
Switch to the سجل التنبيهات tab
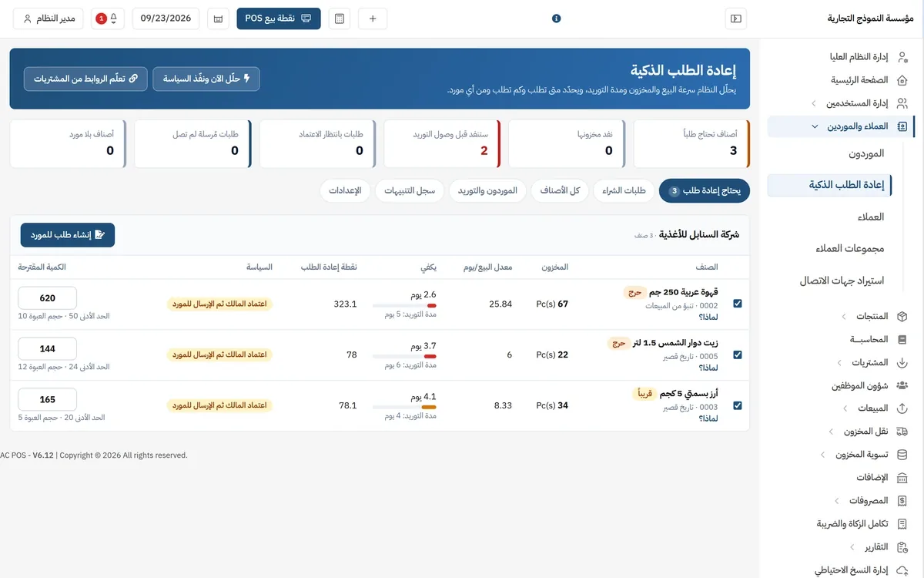(410, 190)
